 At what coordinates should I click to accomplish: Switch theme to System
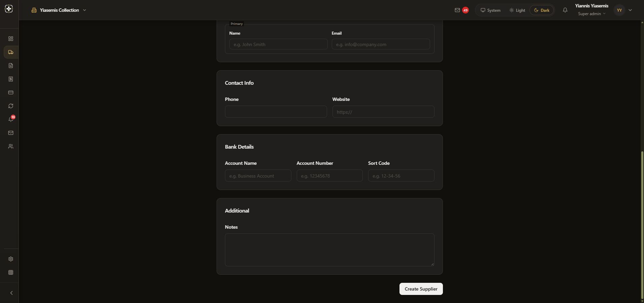point(490,10)
